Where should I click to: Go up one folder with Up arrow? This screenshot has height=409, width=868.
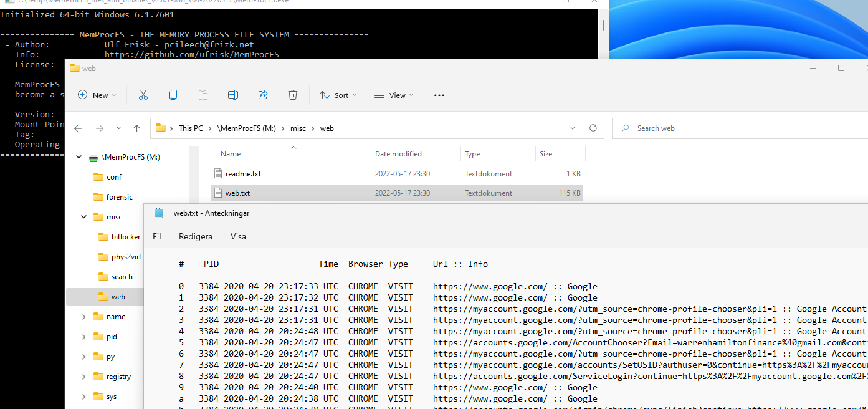click(x=137, y=128)
